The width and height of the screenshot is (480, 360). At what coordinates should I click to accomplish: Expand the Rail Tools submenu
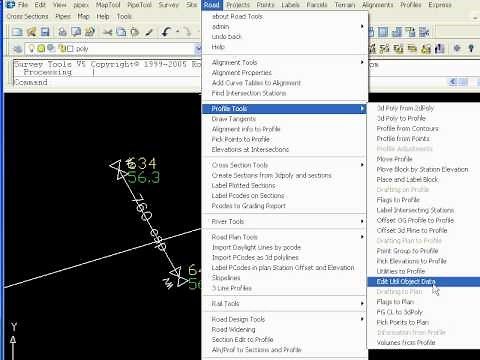pyautogui.click(x=362, y=303)
